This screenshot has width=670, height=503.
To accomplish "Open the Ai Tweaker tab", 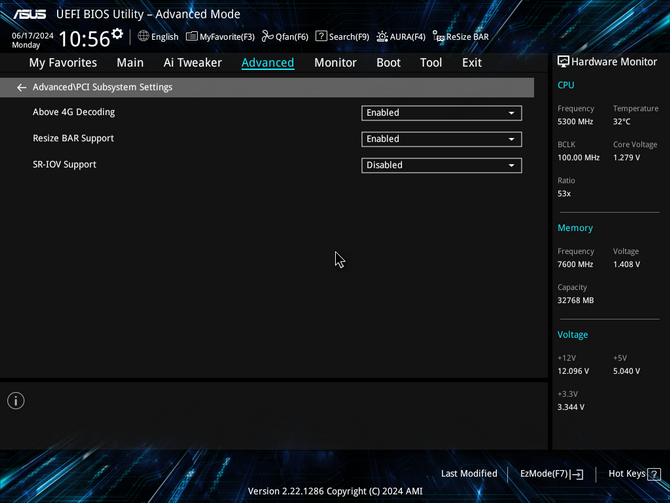I will (192, 63).
